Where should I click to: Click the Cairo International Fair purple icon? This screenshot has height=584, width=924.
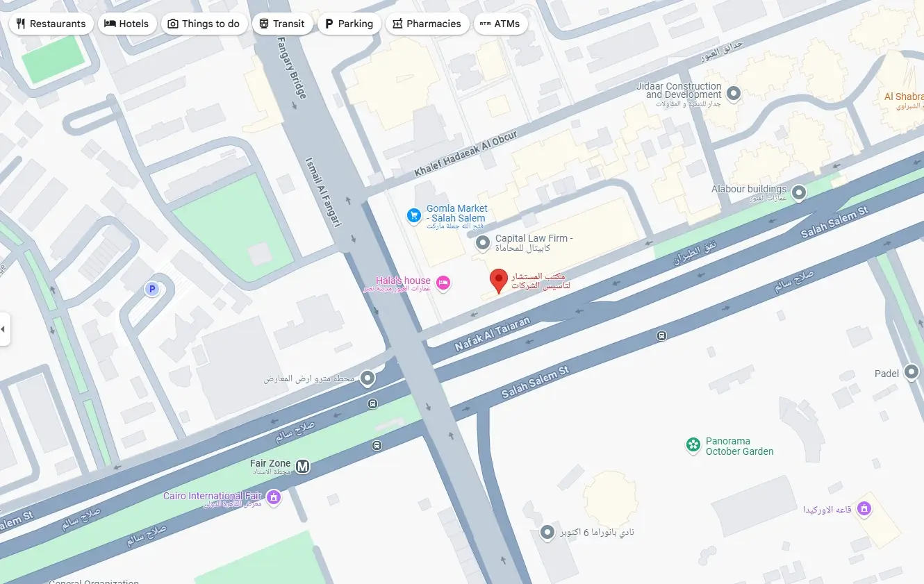click(x=274, y=497)
